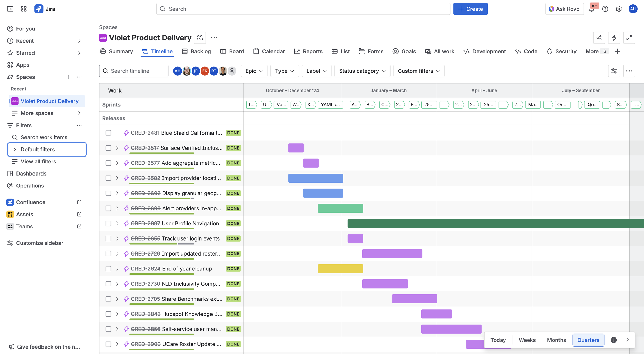This screenshot has height=354, width=644.
Task: Open timeline view settings sliders icon
Action: pos(614,71)
